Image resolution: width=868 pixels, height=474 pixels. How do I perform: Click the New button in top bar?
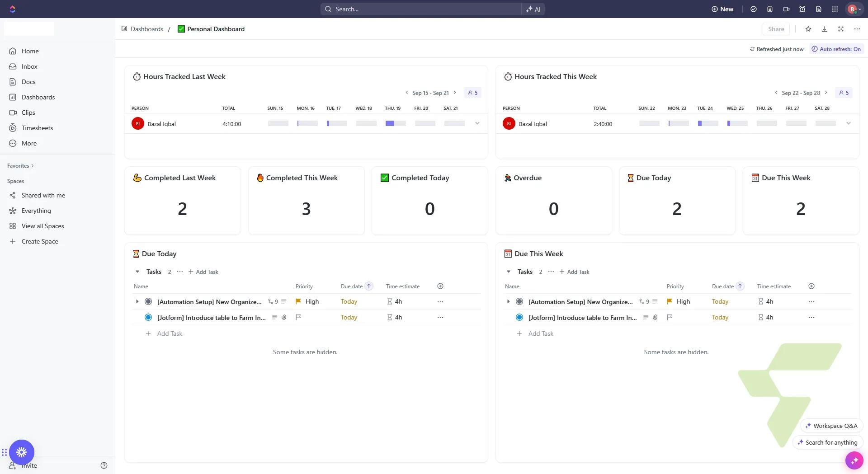point(722,9)
